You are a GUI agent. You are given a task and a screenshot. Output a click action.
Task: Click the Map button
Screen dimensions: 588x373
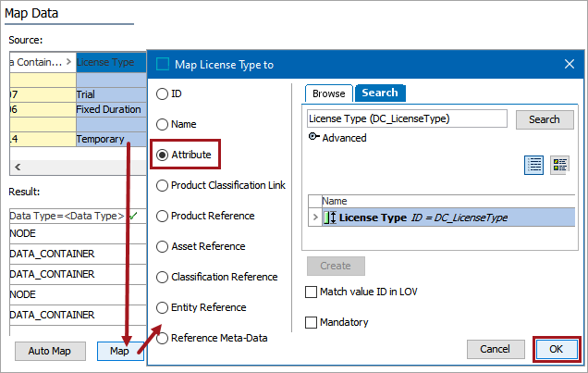coord(120,351)
